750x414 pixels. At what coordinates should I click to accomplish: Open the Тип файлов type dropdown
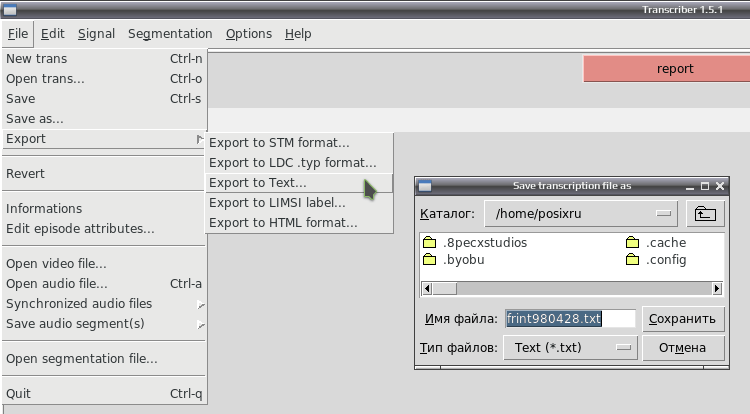pyautogui.click(x=570, y=348)
